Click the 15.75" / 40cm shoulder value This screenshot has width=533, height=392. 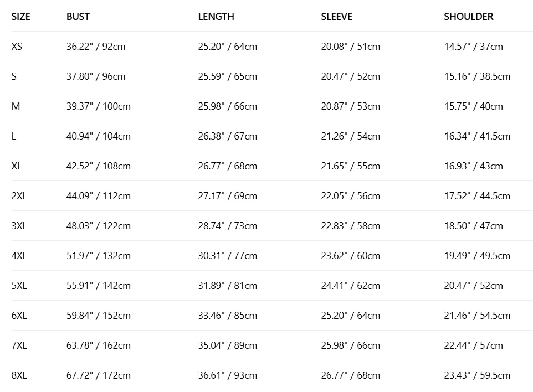[473, 106]
